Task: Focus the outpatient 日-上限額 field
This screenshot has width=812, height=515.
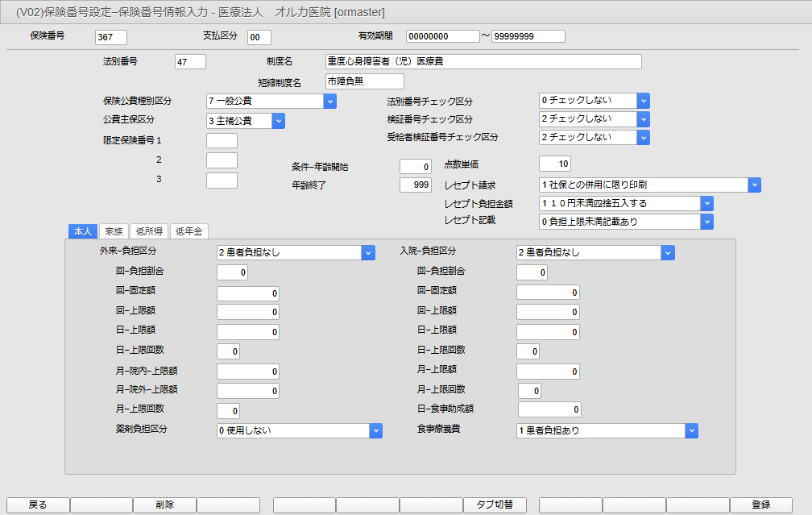Action: click(x=248, y=332)
